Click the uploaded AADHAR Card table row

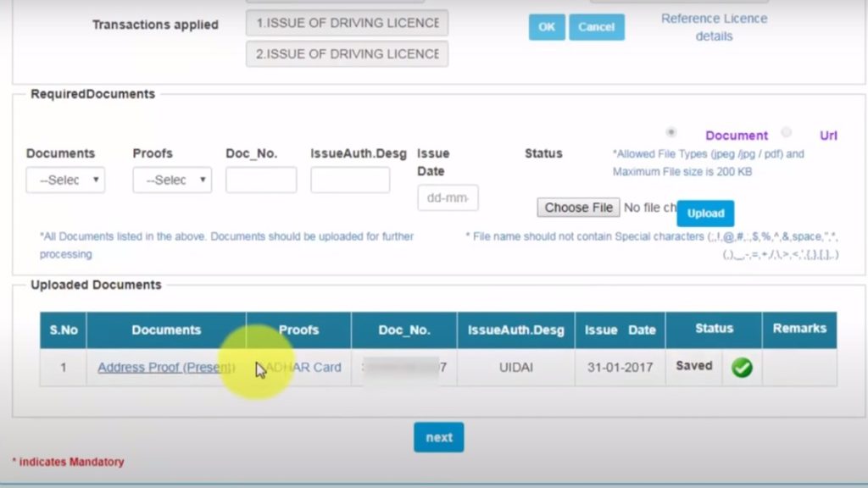(x=403, y=367)
